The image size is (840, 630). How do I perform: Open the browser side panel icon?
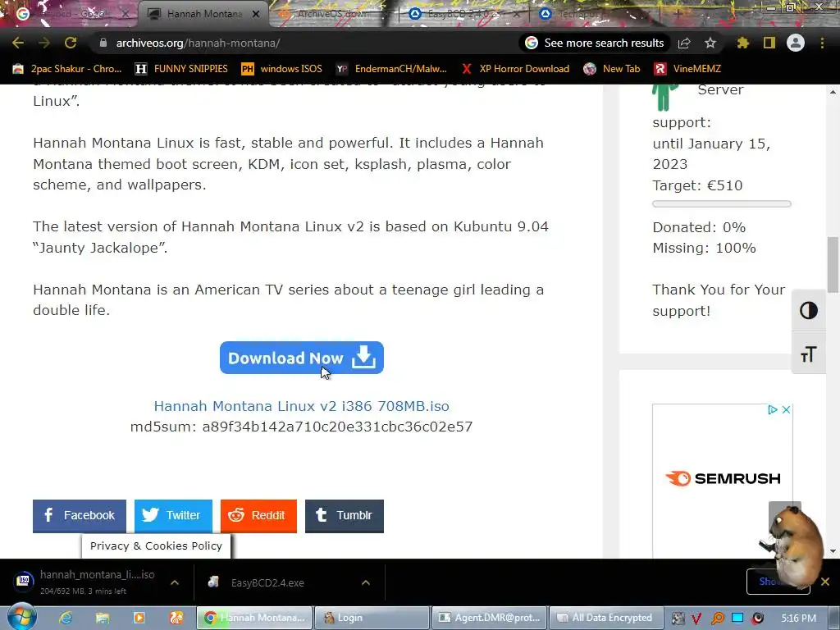click(x=769, y=43)
